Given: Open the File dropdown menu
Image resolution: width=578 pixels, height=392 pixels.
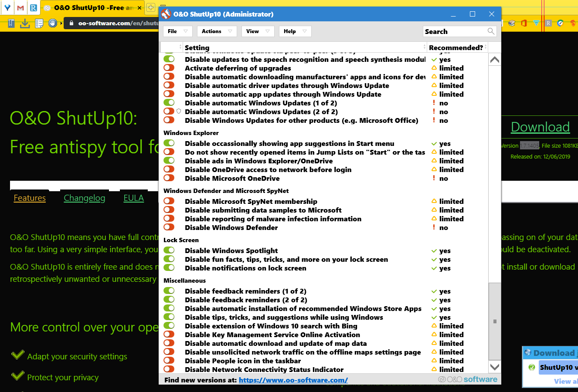Looking at the screenshot, I should (x=177, y=31).
